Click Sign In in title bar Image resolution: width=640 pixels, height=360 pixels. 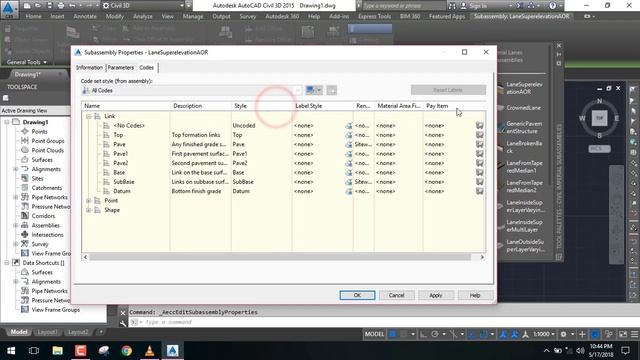(478, 6)
